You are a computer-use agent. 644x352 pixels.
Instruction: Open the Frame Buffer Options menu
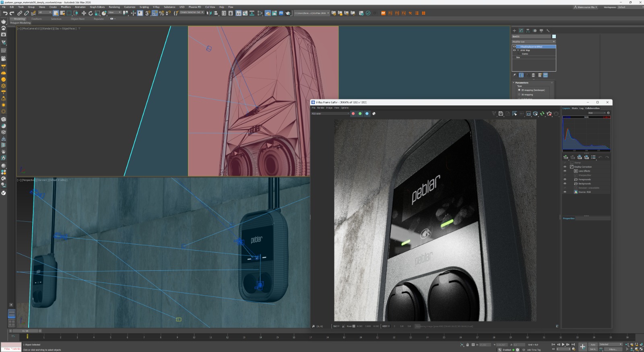tap(345, 108)
